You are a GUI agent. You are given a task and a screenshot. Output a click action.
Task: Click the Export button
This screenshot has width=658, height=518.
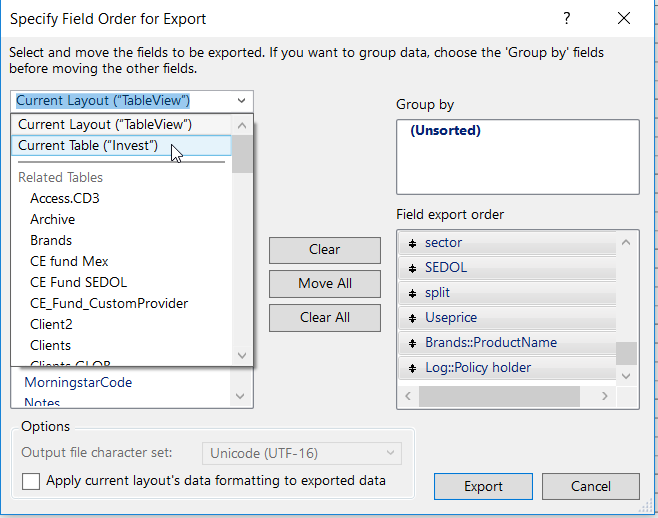point(483,486)
